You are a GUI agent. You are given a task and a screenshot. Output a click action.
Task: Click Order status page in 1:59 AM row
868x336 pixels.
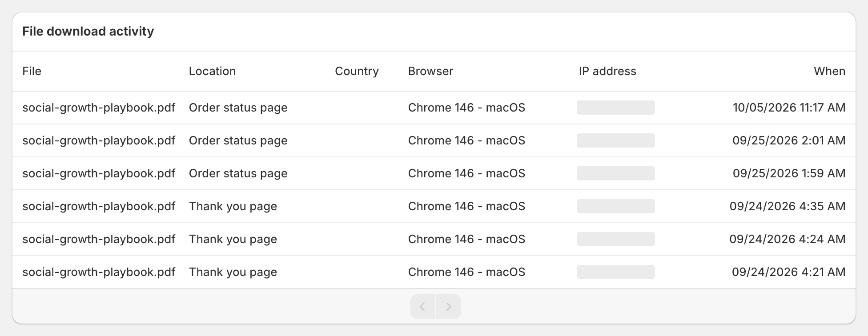[x=238, y=173]
